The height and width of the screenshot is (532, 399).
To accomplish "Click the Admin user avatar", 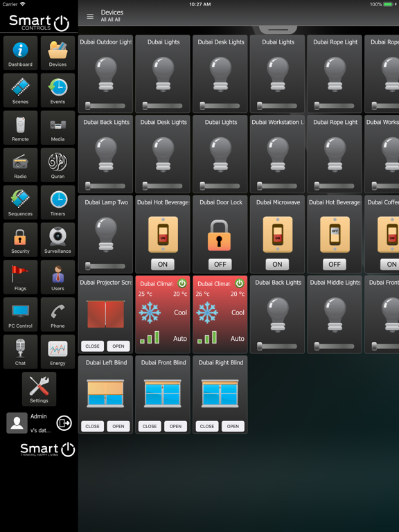I will (x=17, y=423).
